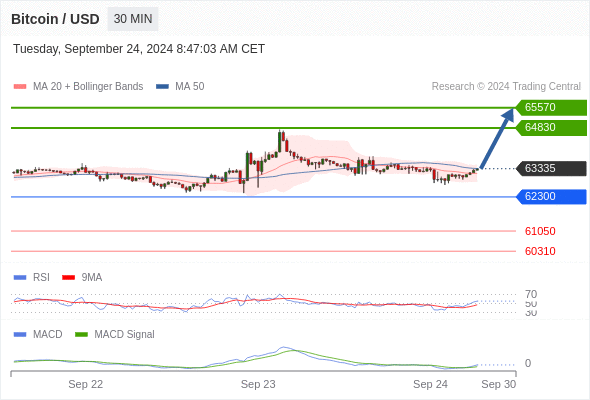Click the MACD legend marker
This screenshot has width=590, height=400.
20,334
